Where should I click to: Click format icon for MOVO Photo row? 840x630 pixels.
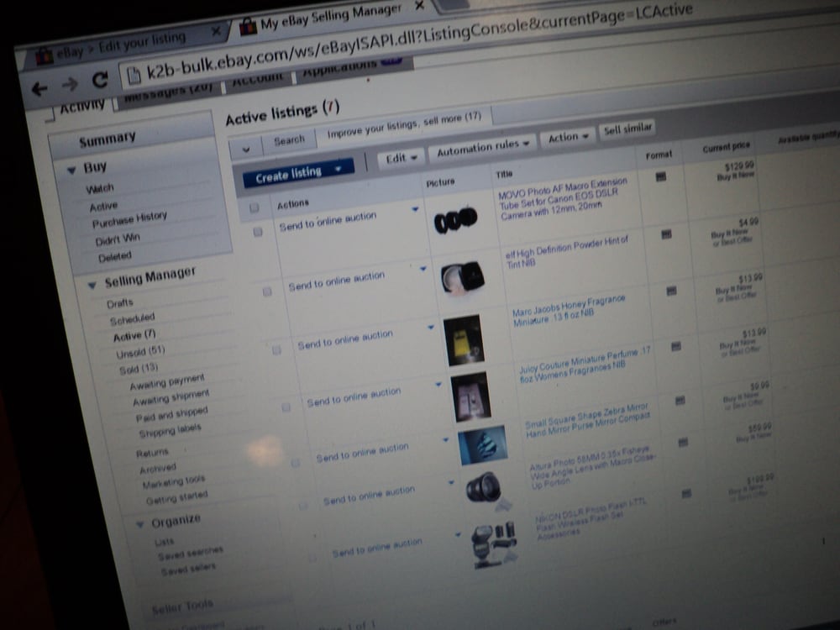[x=660, y=176]
